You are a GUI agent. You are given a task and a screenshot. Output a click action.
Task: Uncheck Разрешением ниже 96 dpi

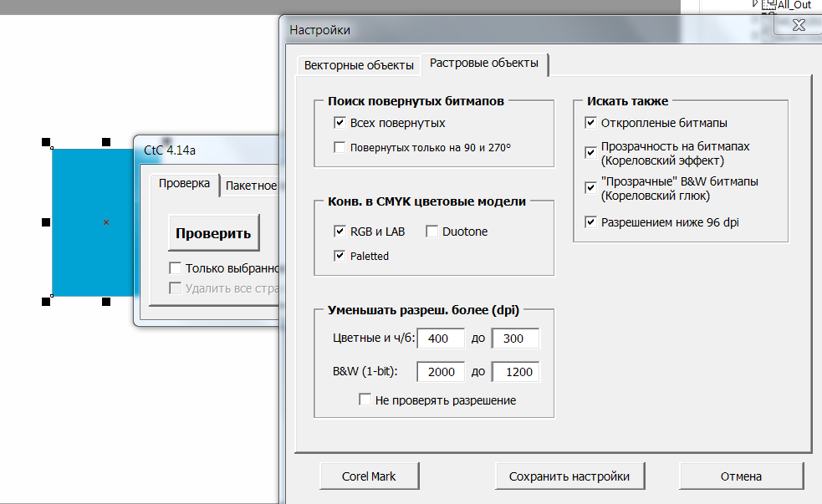pyautogui.click(x=591, y=222)
